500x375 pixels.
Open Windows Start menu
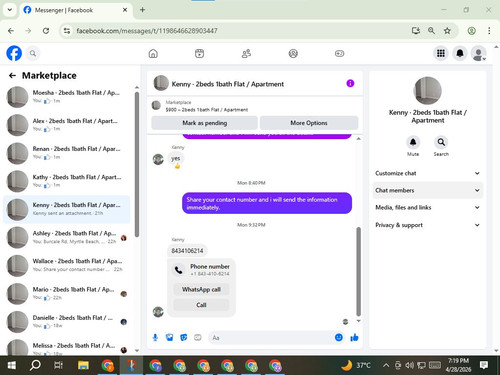coord(11,365)
